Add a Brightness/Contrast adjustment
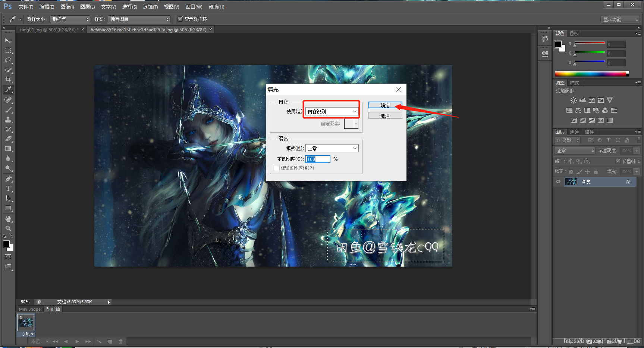The height and width of the screenshot is (348, 644). tap(574, 100)
